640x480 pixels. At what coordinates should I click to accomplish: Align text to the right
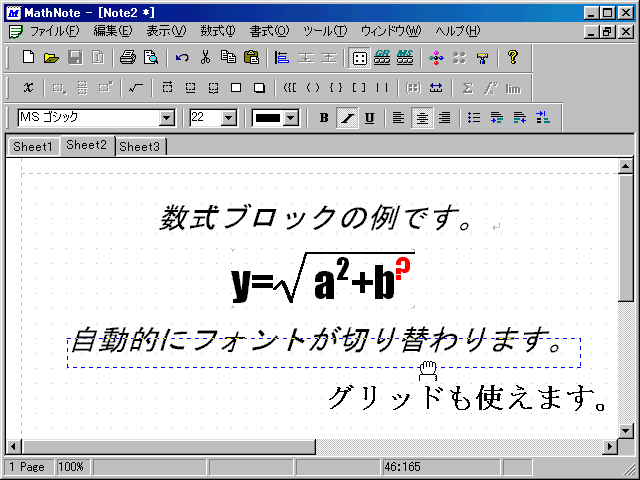click(x=444, y=118)
